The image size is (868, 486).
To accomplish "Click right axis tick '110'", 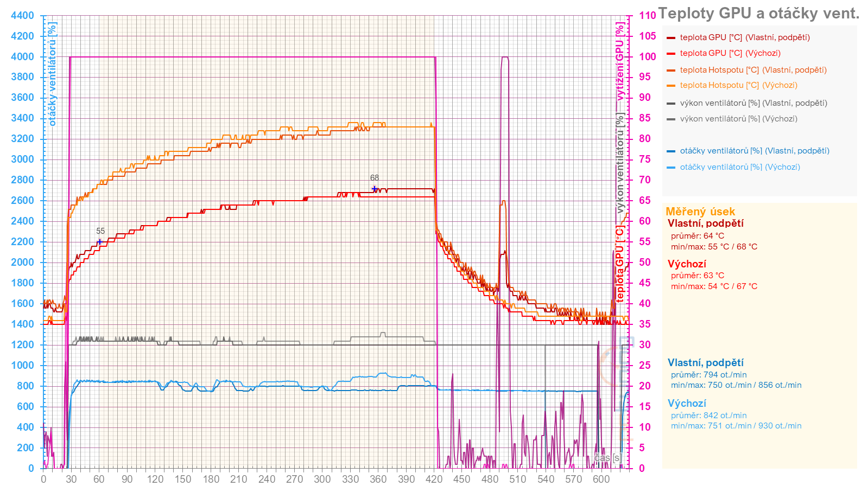I will [647, 16].
